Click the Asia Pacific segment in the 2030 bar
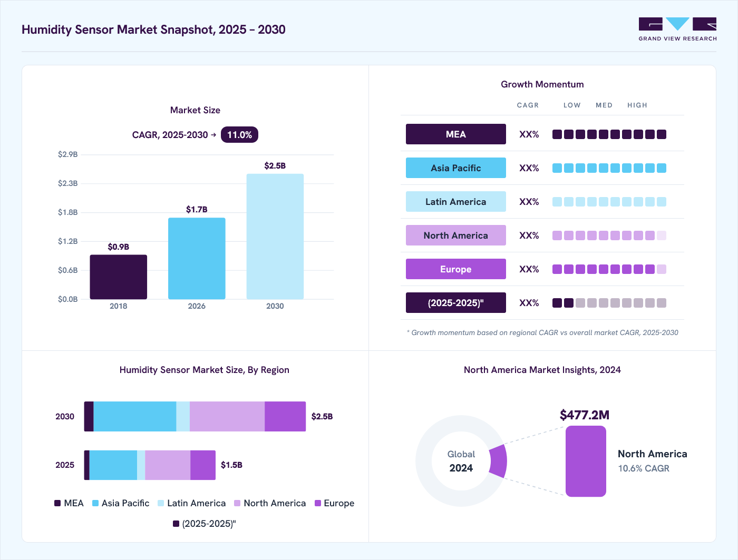Screen dimensions: 738x560 135,417
